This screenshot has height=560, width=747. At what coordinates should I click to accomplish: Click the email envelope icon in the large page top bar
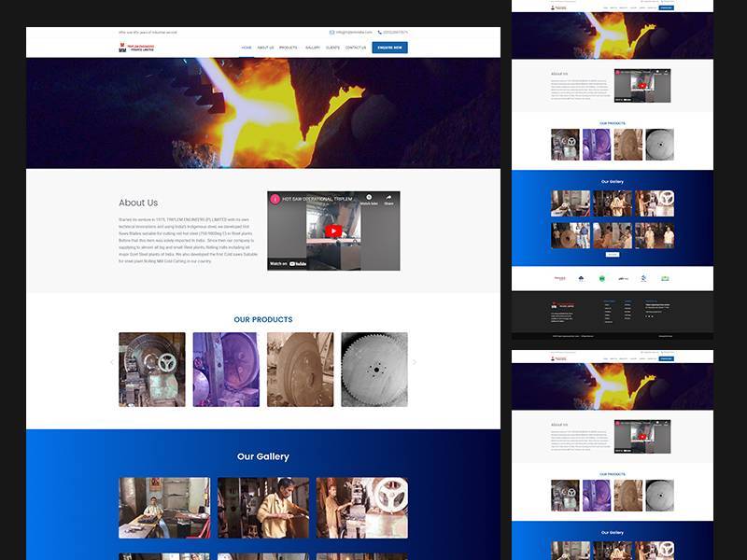[331, 33]
